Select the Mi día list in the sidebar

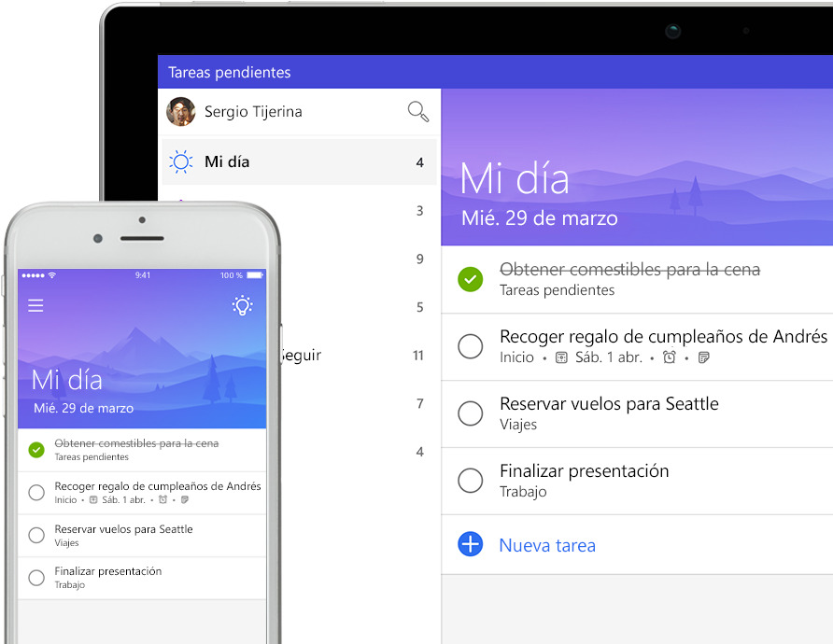click(225, 161)
